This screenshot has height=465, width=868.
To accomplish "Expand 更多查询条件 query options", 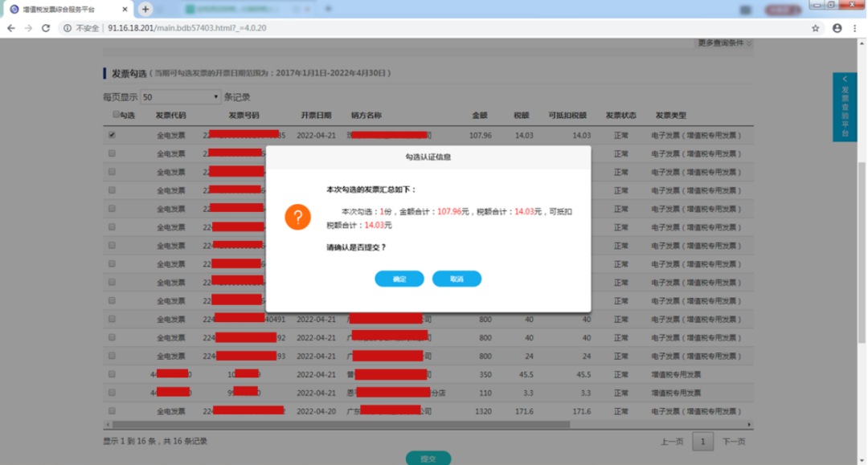I will tap(725, 43).
